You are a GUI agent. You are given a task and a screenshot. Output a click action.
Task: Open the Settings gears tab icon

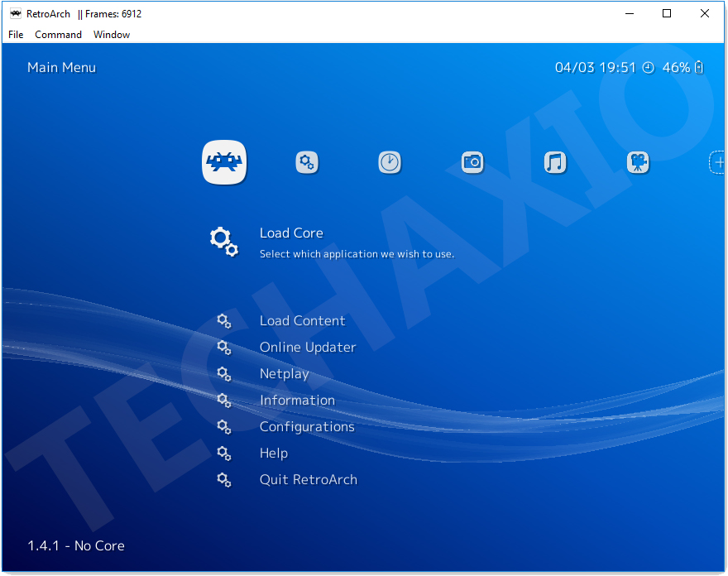click(307, 162)
